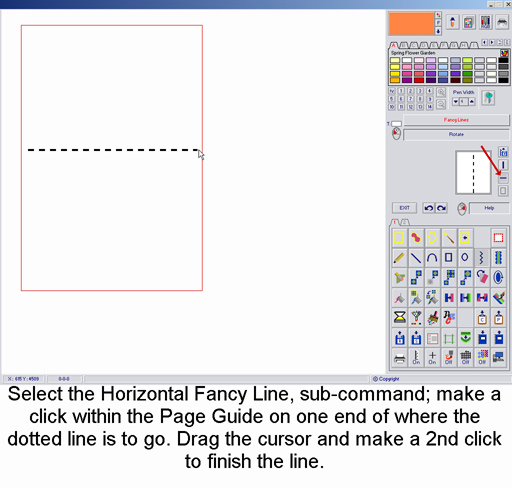The image size is (512, 488).
Task: Select the ellipse shape tool
Action: (x=465, y=257)
